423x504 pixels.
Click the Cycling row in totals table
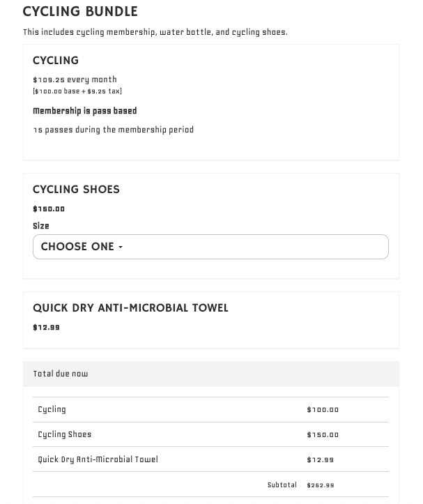tap(52, 410)
